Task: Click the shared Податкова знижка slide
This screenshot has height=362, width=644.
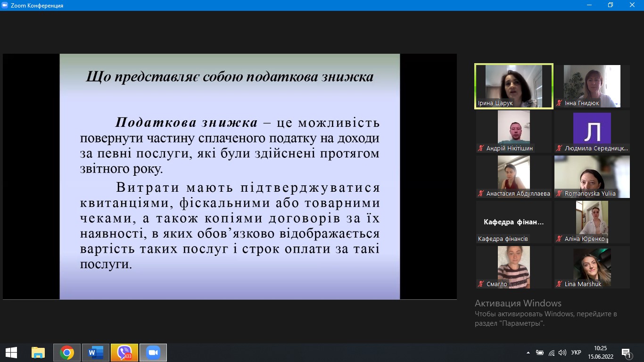Action: (x=230, y=176)
